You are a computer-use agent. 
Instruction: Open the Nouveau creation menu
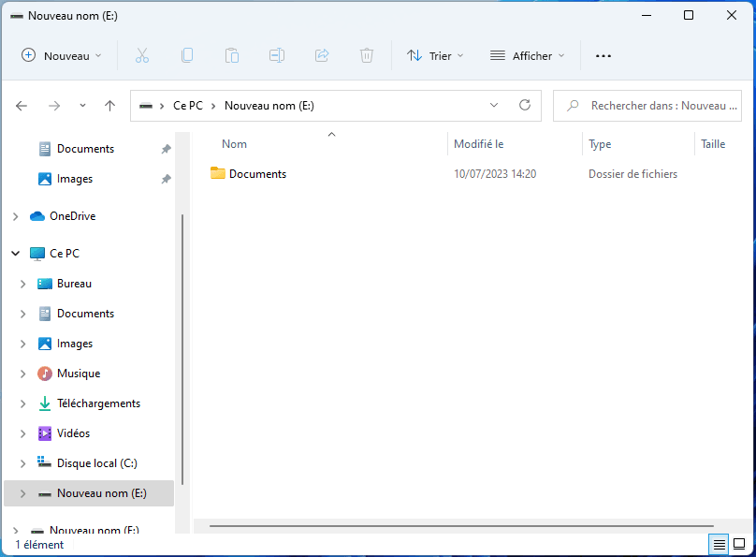pyautogui.click(x=62, y=56)
